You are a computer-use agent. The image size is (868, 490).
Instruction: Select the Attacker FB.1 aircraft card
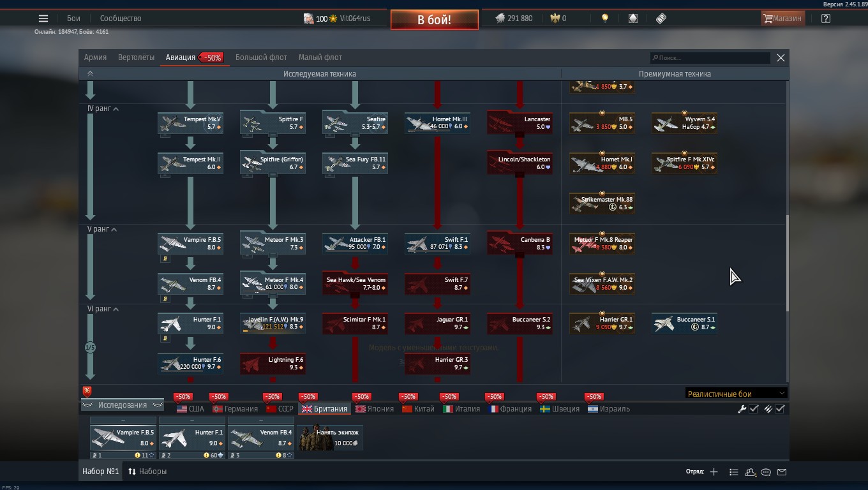(x=355, y=244)
